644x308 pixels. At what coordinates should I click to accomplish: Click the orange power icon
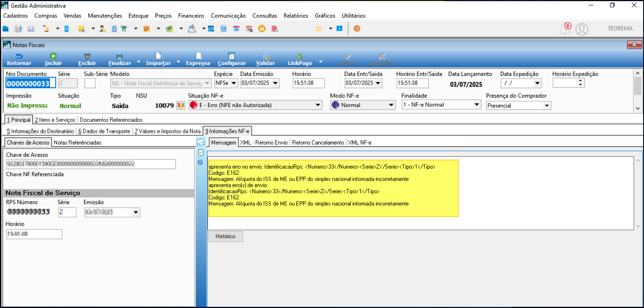click(357, 29)
